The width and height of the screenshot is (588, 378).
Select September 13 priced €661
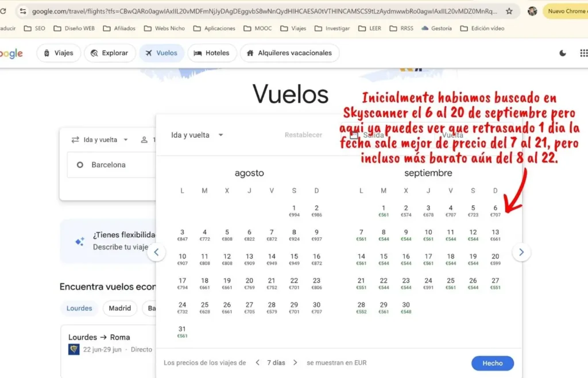(496, 235)
